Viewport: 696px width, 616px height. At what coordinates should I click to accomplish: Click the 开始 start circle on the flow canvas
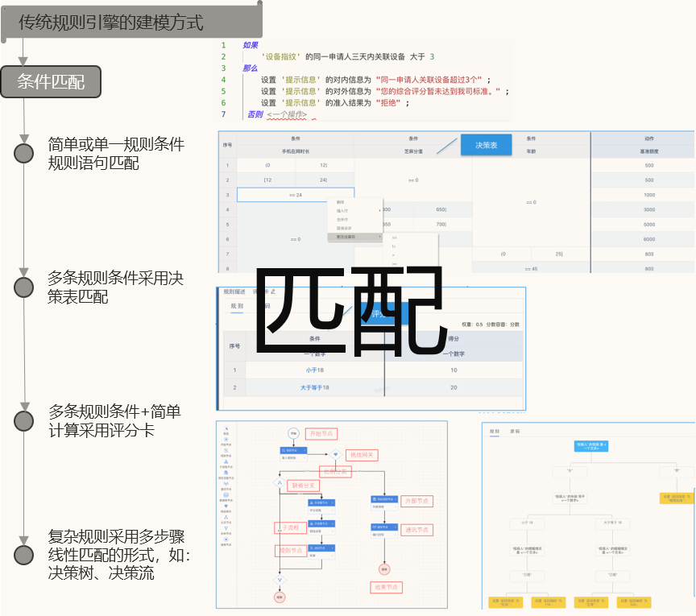(x=293, y=433)
